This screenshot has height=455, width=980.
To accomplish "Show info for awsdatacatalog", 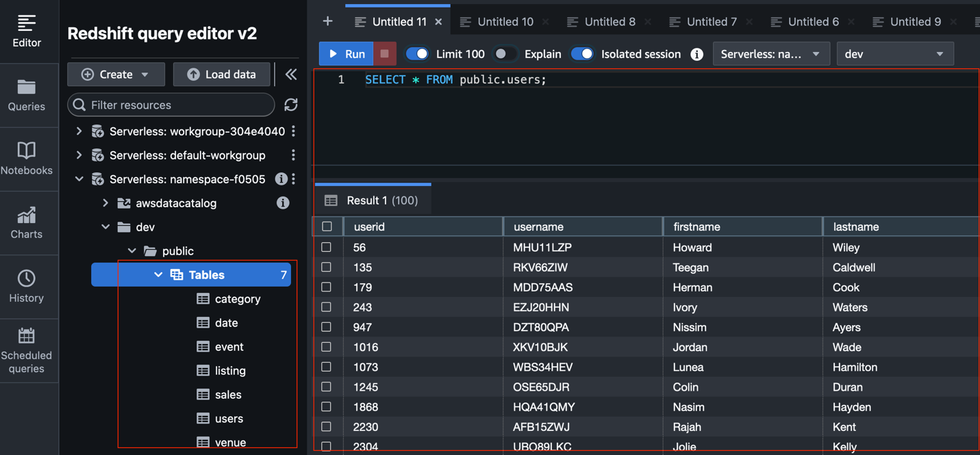I will tap(283, 203).
